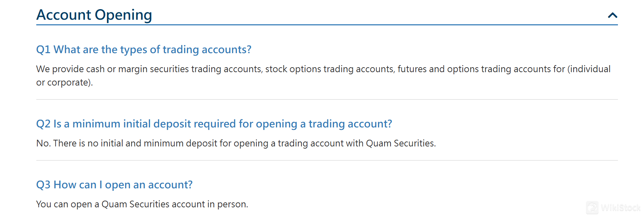Collapse the Account Opening section chevron
This screenshot has height=220, width=644.
coord(612,15)
